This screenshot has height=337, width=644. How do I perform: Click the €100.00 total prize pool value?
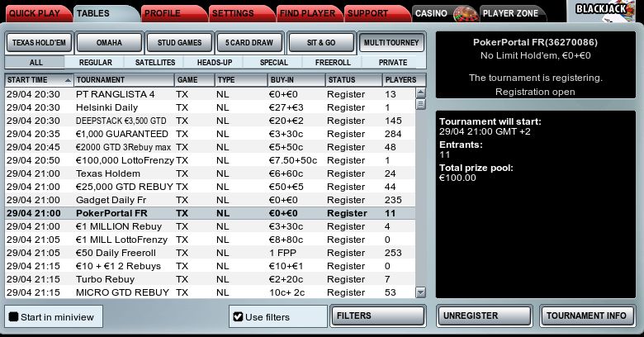(457, 178)
